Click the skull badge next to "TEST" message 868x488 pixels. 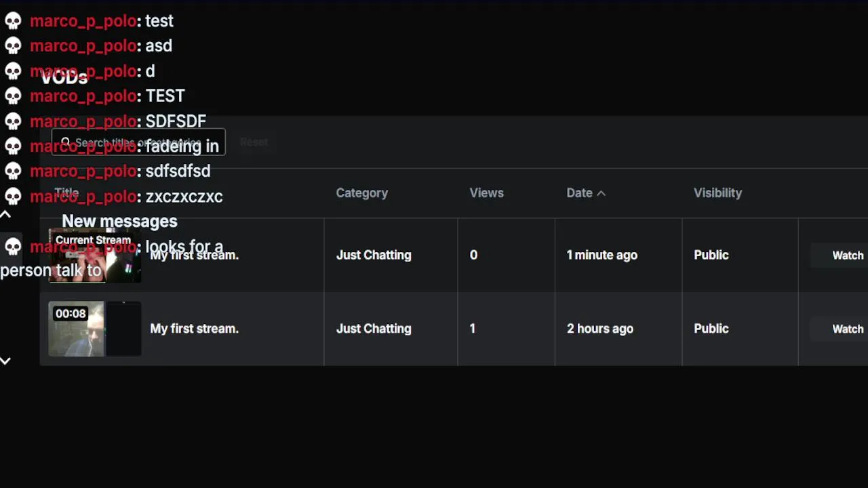point(13,96)
